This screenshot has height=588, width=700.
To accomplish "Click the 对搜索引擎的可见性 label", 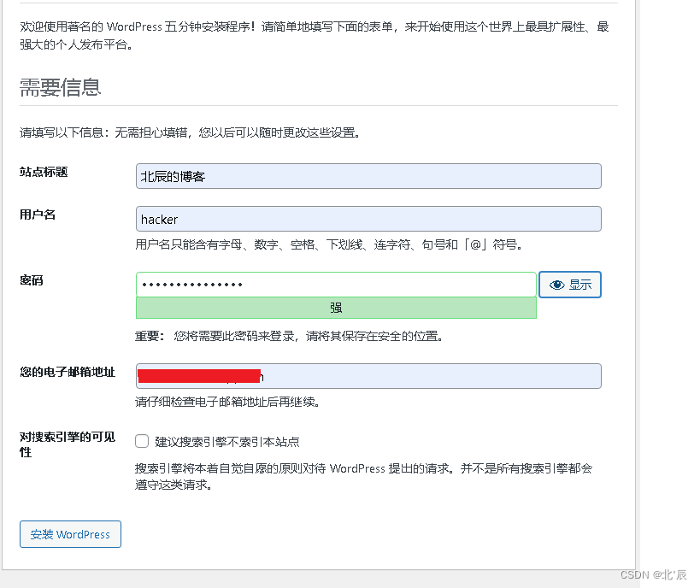I will [x=68, y=444].
